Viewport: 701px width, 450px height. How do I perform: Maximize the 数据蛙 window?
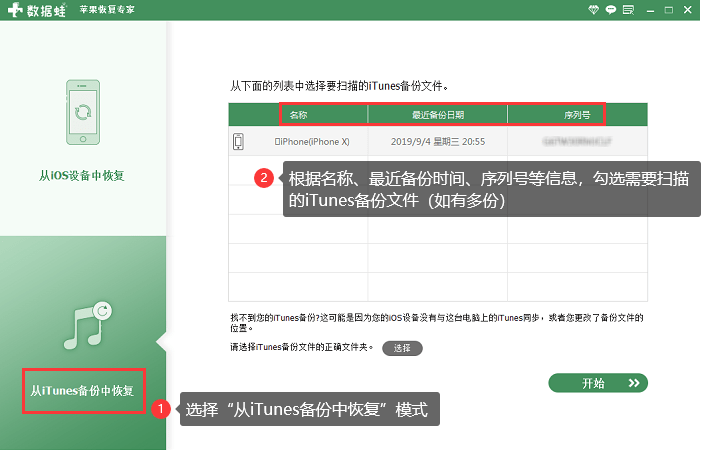pyautogui.click(x=666, y=9)
